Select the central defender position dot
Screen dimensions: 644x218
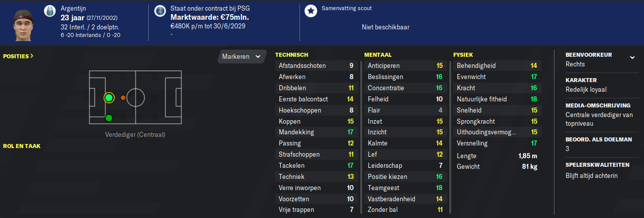[109, 97]
